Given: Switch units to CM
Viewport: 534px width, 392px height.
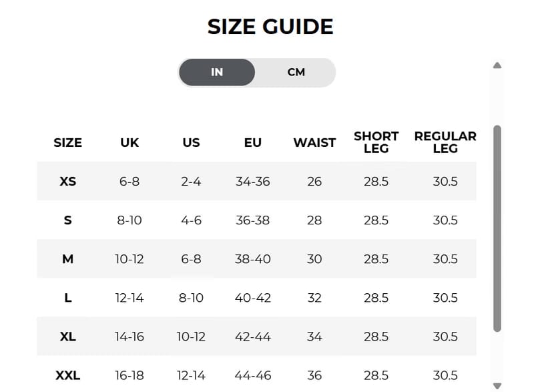Looking at the screenshot, I should 296,72.
